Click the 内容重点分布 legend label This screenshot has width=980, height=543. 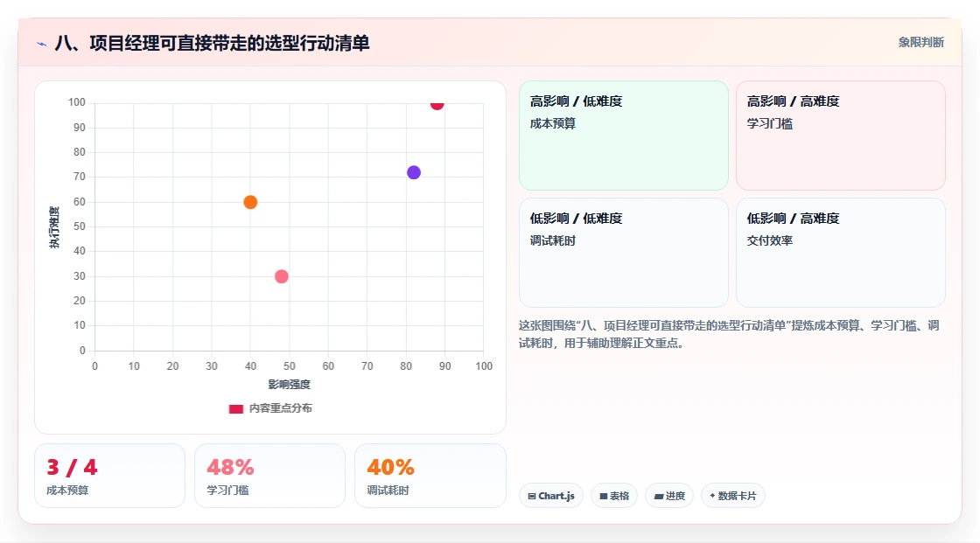pyautogui.click(x=280, y=408)
